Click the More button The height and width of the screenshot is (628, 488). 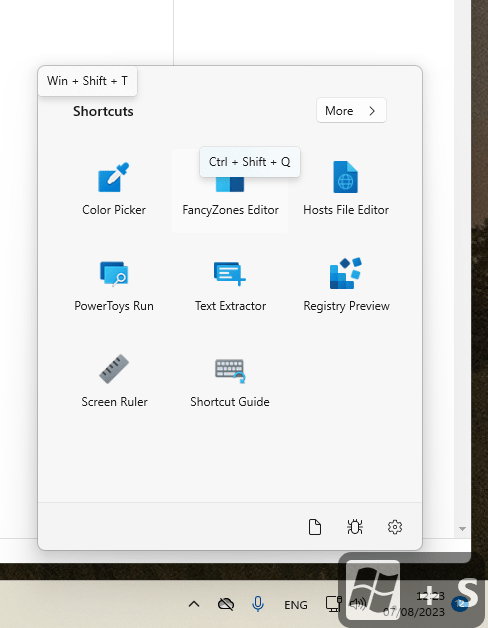click(x=351, y=110)
